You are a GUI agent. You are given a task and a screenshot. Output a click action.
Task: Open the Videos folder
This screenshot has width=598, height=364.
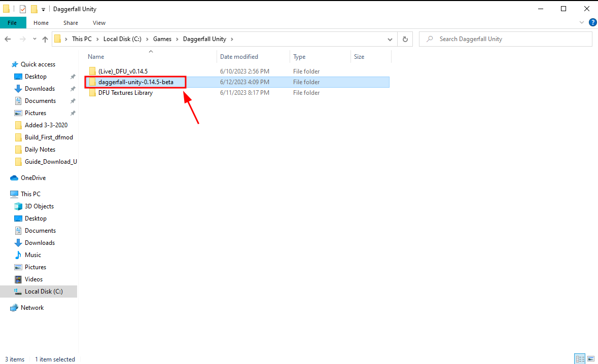pos(33,279)
